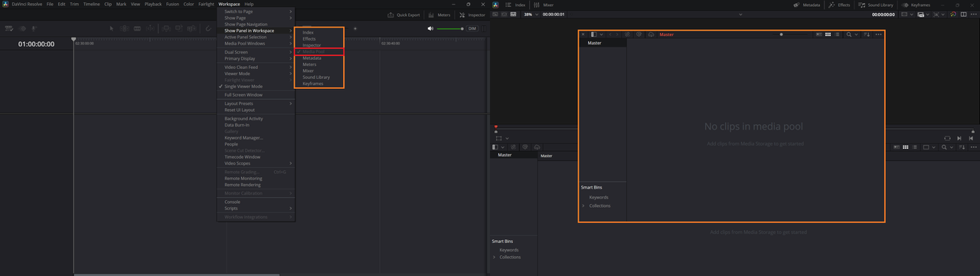Toggle the Index panel button
Viewport: 980px width, 276px height.
515,5
